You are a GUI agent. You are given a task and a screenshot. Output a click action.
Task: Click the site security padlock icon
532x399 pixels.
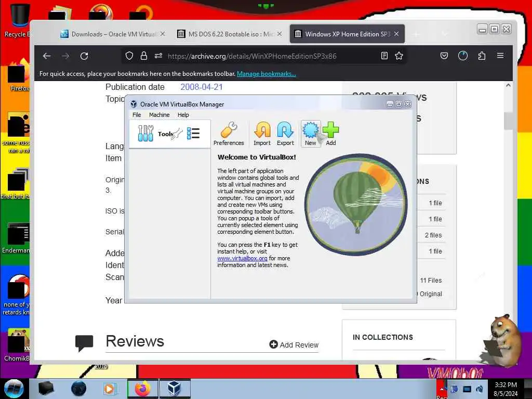click(x=144, y=56)
